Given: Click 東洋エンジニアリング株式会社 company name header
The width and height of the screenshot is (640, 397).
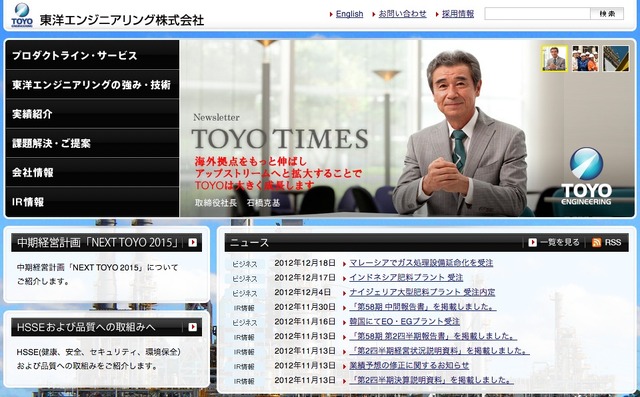Looking at the screenshot, I should [122, 20].
